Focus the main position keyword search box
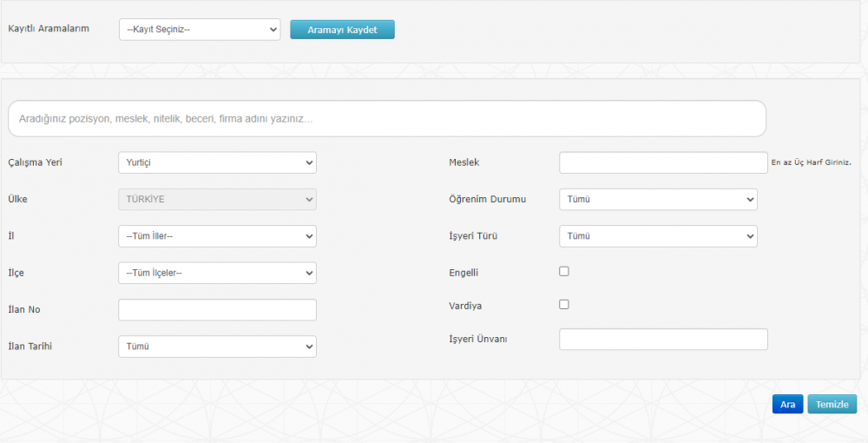The image size is (868, 443). (387, 118)
